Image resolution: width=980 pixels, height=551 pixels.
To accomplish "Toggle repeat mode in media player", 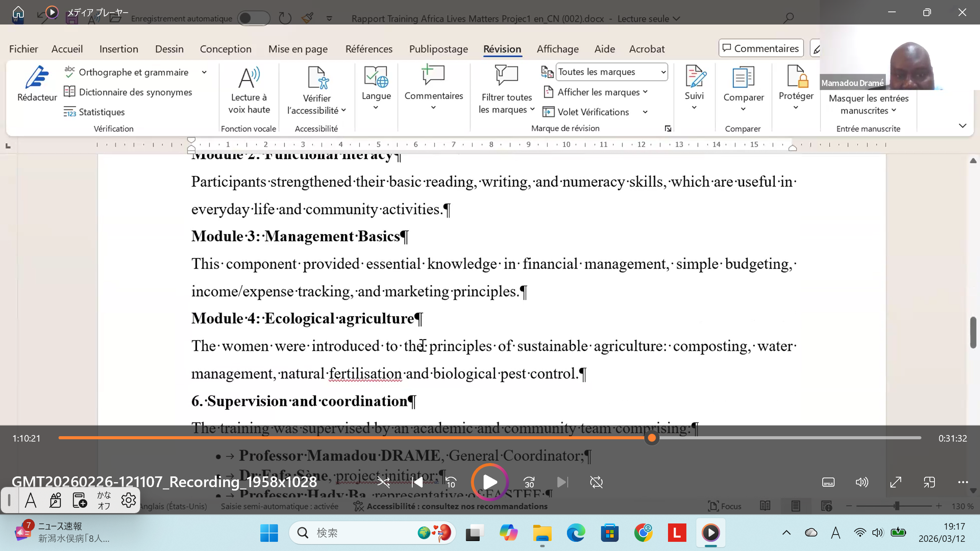I will (x=596, y=482).
